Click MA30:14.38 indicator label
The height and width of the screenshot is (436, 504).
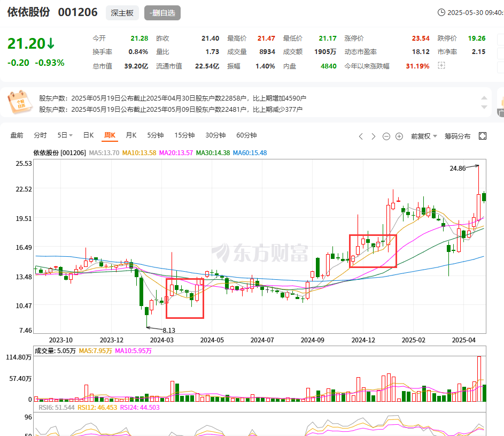(x=213, y=153)
